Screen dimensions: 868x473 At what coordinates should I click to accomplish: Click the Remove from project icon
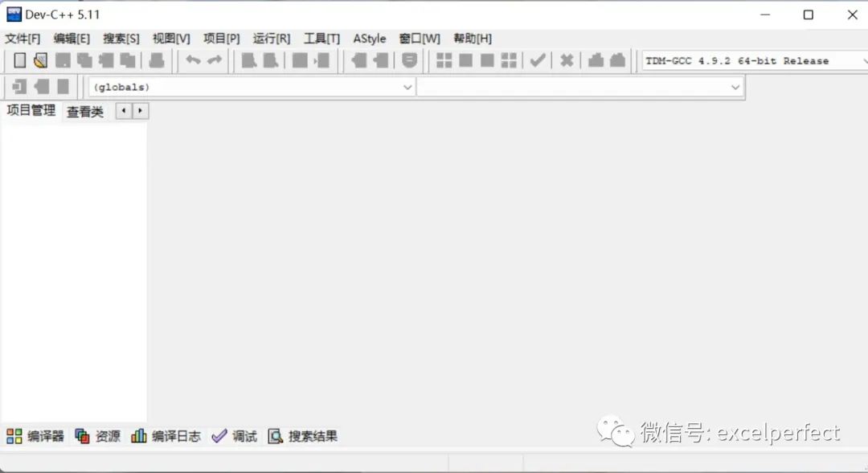(380, 60)
